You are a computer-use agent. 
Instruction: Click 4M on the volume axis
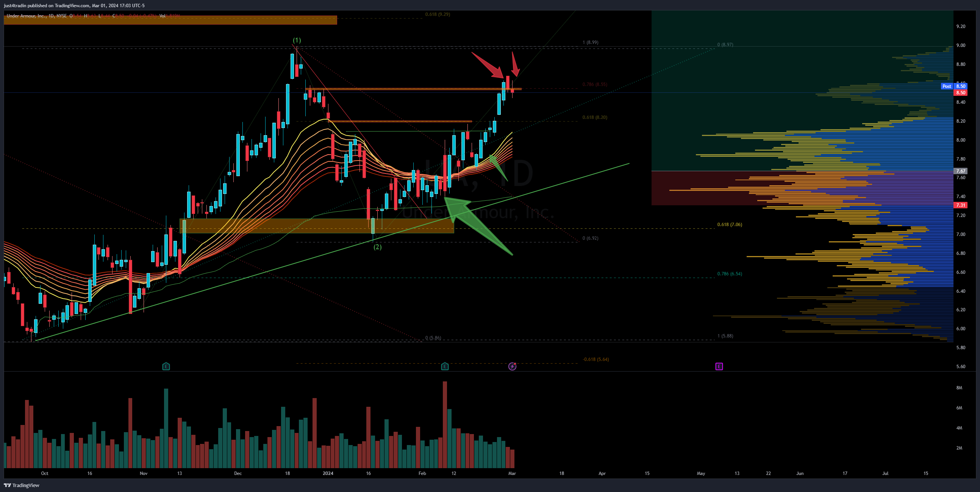(959, 428)
